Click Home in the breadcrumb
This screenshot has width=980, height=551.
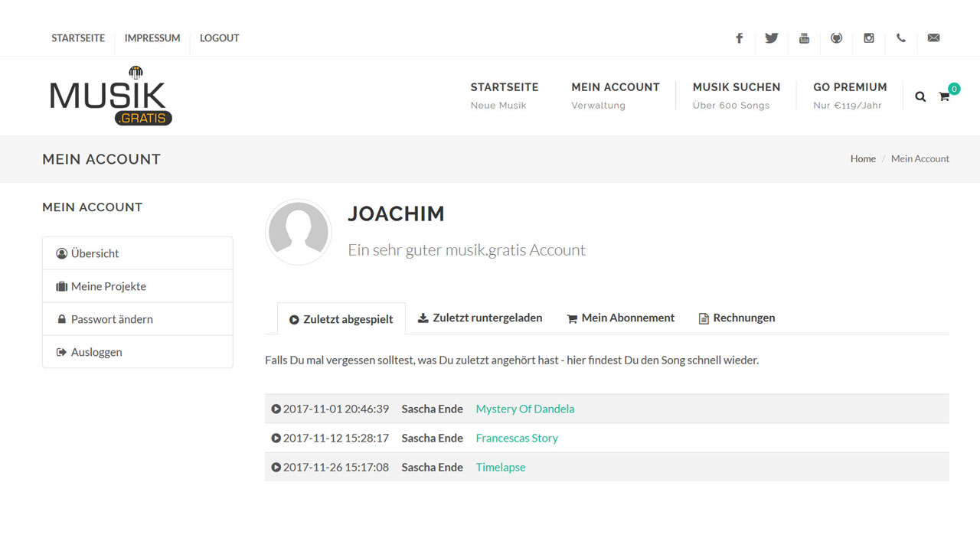[862, 159]
